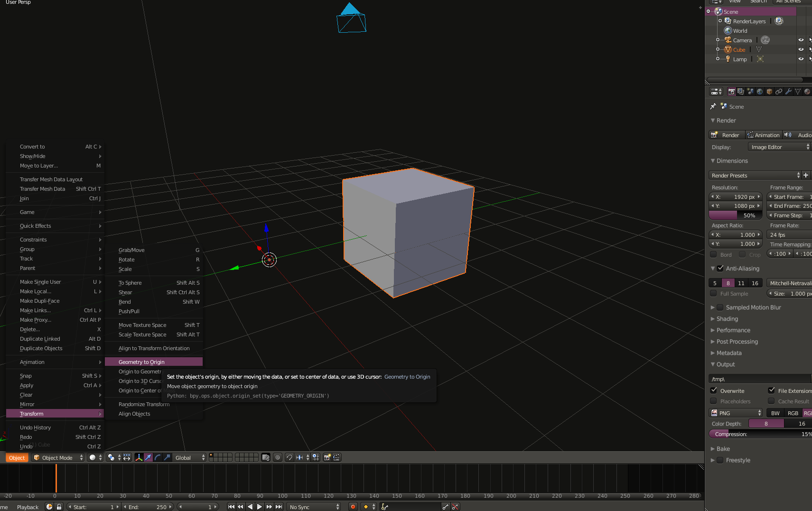812x511 pixels.
Task: Expand the Camera item in the outliner
Action: click(x=718, y=40)
